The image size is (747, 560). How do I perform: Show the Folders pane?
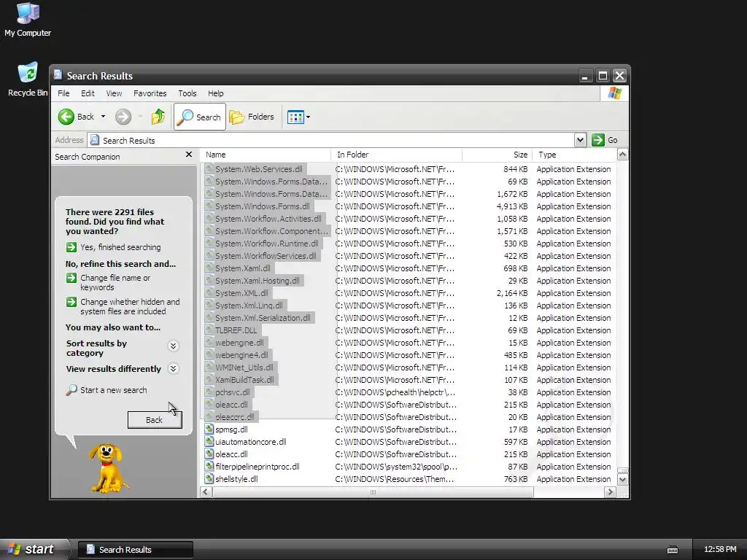coord(252,117)
